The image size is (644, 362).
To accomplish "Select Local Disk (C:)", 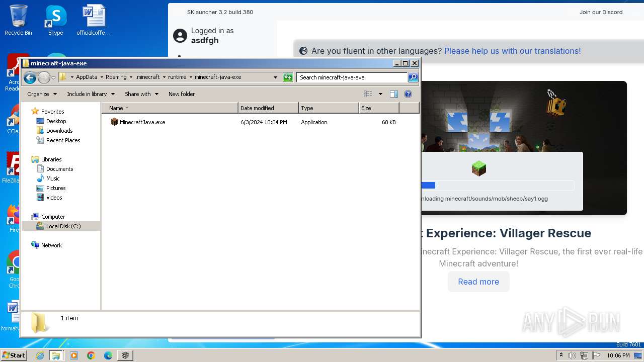I will coord(61,226).
